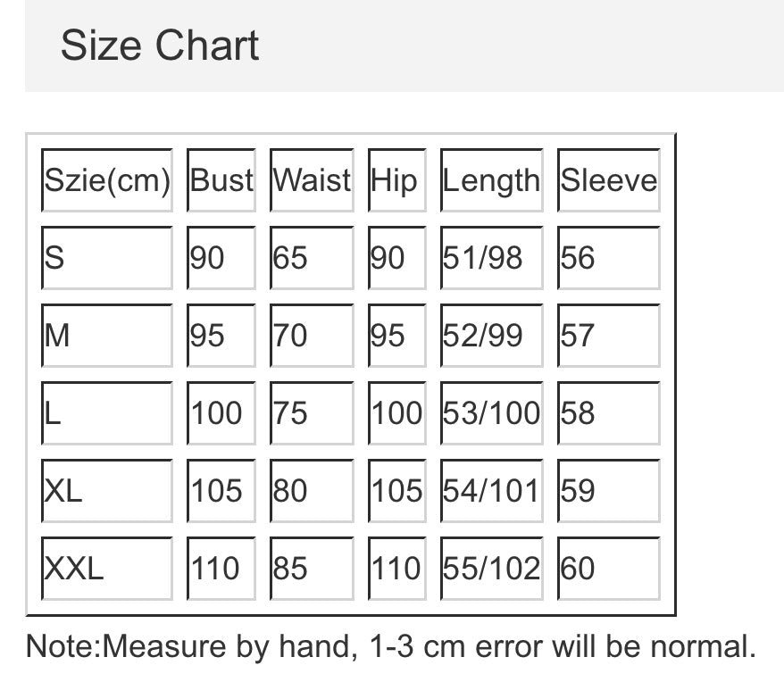Select the S size row label
The height and width of the screenshot is (682, 784).
107,258
